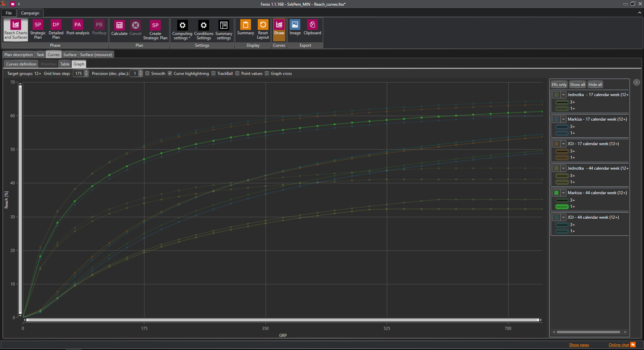The image size is (644, 350).
Task: Open Online chat link
Action: pyautogui.click(x=619, y=345)
